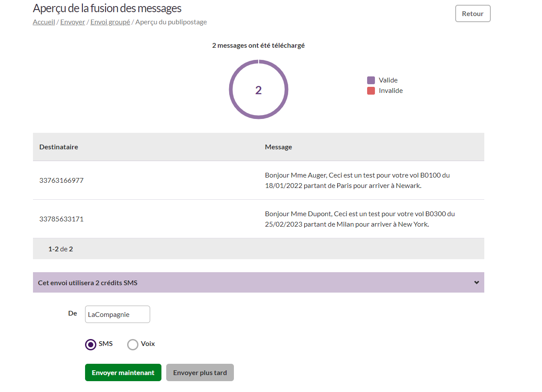Click the message addressed to Mme Auger
This screenshot has height=392, width=542.
tap(357, 180)
